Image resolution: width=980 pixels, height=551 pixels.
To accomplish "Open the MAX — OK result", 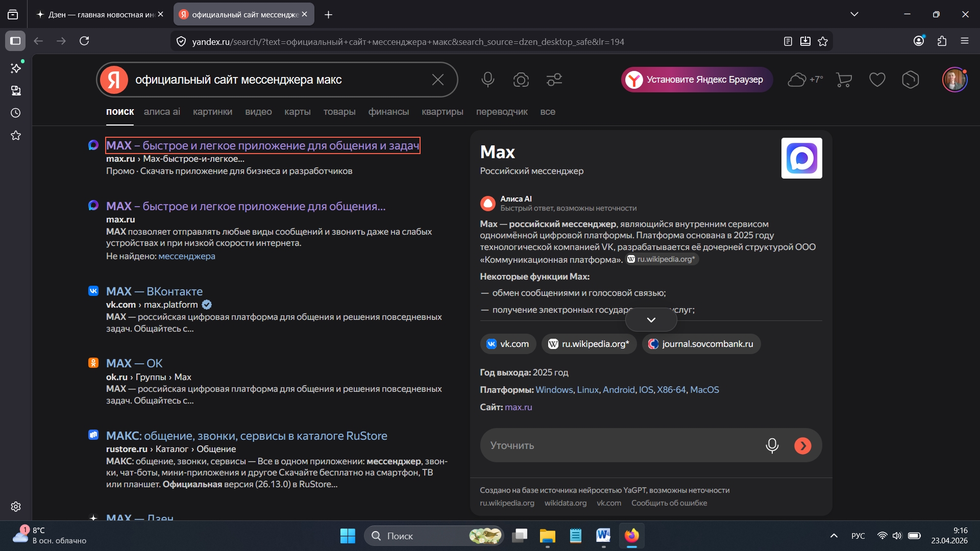I will click(134, 363).
